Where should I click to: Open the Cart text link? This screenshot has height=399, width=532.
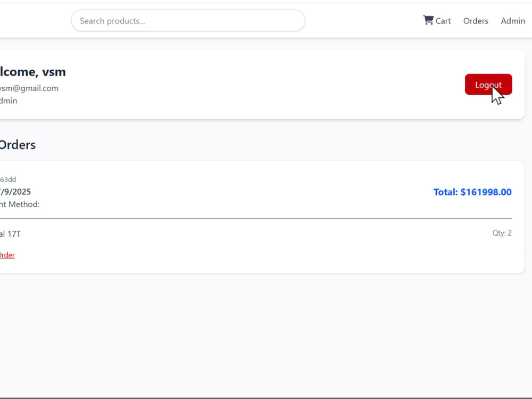coord(443,21)
